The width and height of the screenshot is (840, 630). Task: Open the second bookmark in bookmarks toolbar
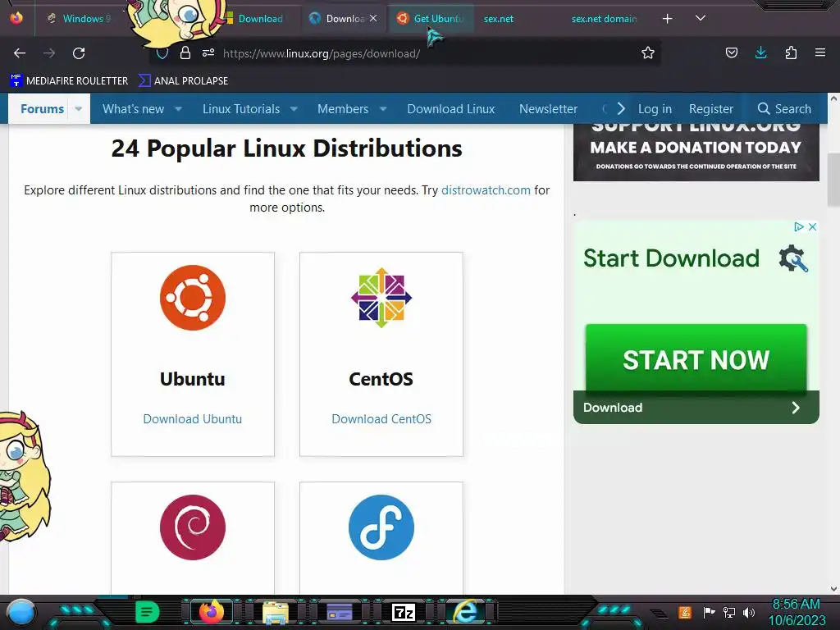point(183,81)
